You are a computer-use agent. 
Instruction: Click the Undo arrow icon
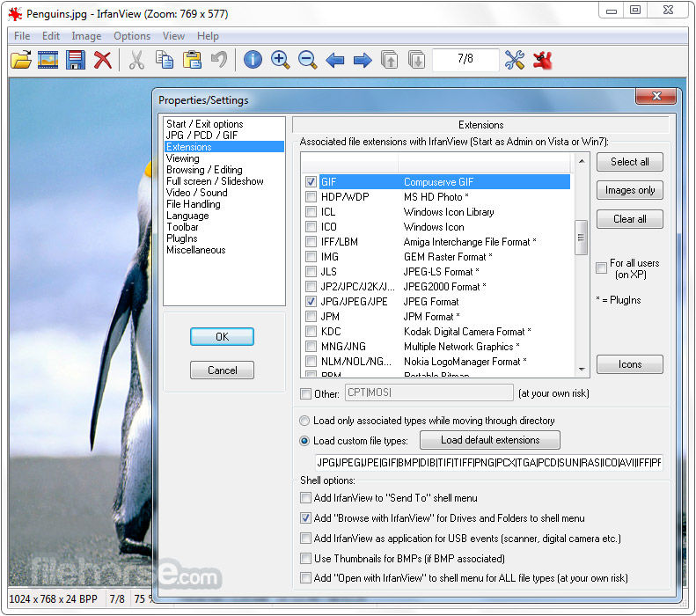(219, 60)
